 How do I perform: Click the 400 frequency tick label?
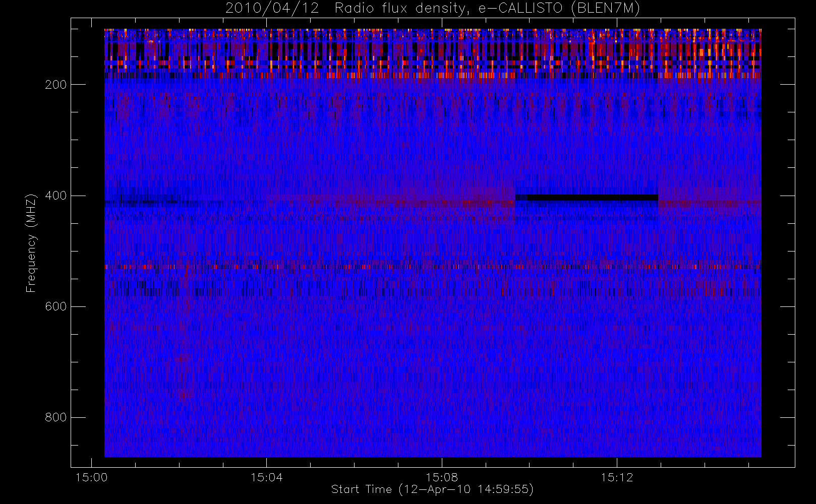tap(56, 196)
